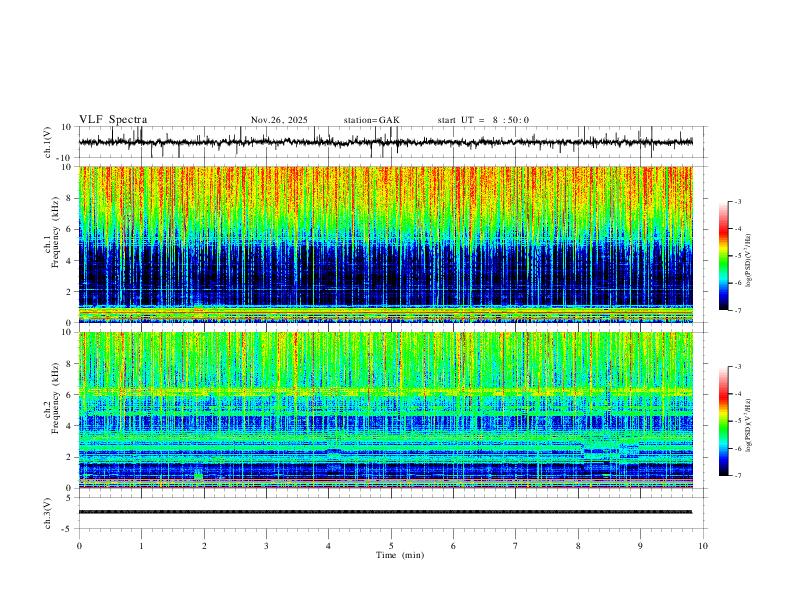The height and width of the screenshot is (612, 792).
Task: Click the ch.2 "Frequency (kHz)" axis label
Action: pos(56,398)
